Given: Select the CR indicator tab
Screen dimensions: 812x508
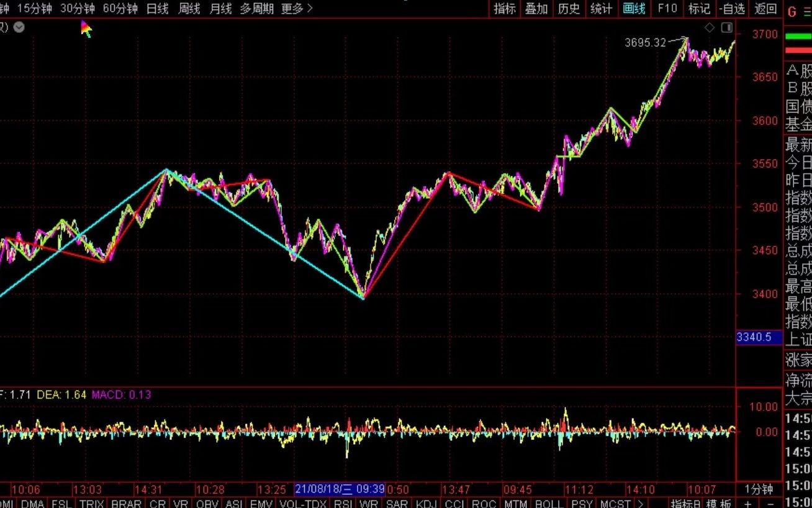Looking at the screenshot, I should click(x=158, y=504).
